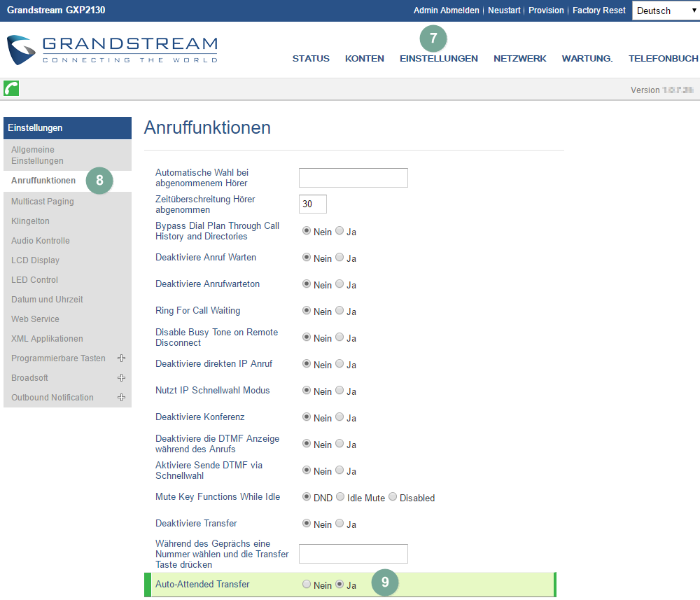The width and height of the screenshot is (700, 600).
Task: Click the Zeitüberschreitung Hörer abgenommen field
Action: [312, 204]
